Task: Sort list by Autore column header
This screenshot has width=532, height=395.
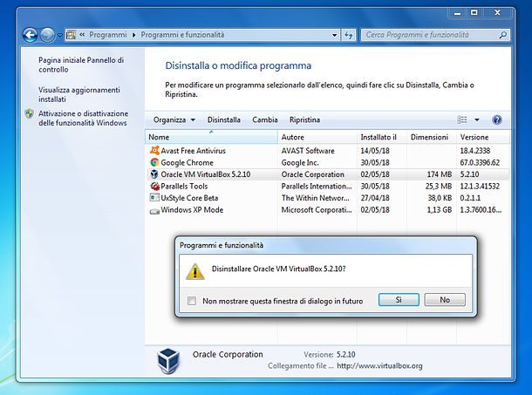Action: tap(317, 137)
